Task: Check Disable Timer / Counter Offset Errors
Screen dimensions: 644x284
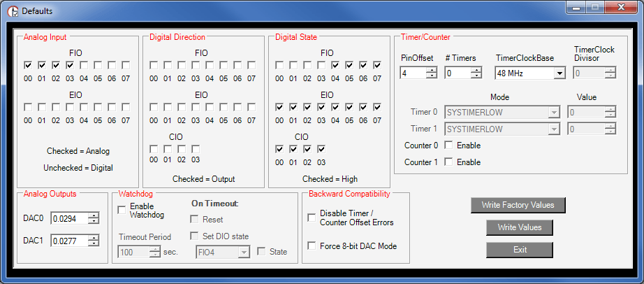Action: [312, 218]
